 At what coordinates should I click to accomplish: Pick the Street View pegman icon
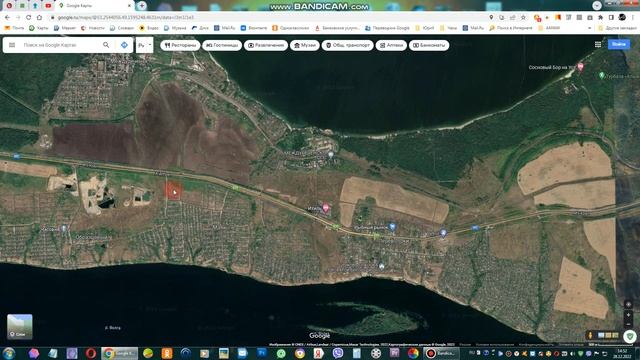[590, 335]
